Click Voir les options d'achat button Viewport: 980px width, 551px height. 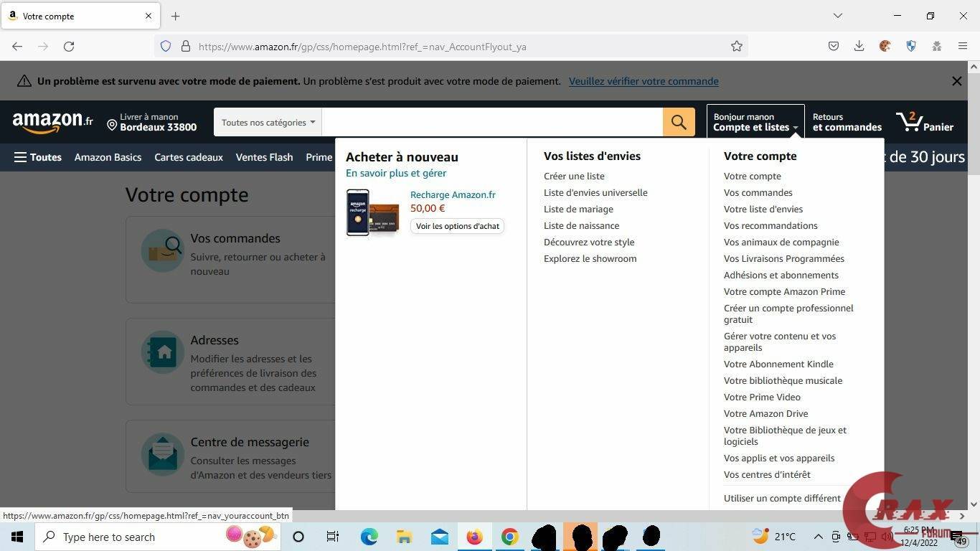pyautogui.click(x=458, y=226)
